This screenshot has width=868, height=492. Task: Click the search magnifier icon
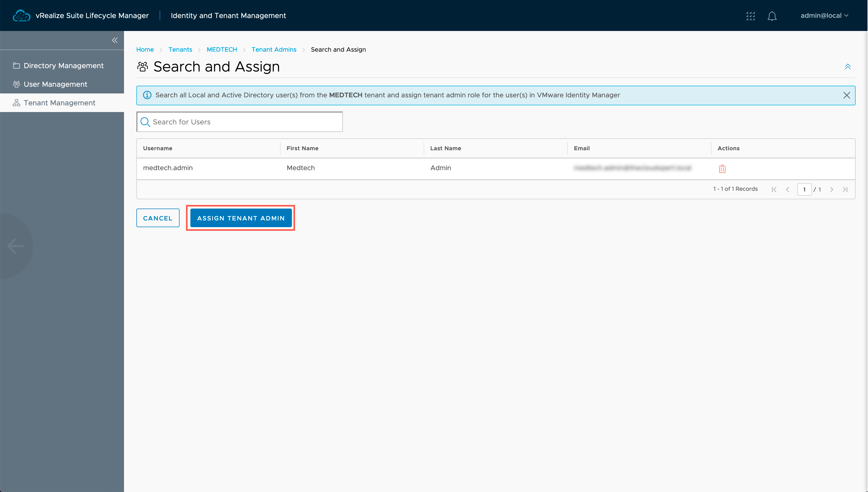coord(145,122)
